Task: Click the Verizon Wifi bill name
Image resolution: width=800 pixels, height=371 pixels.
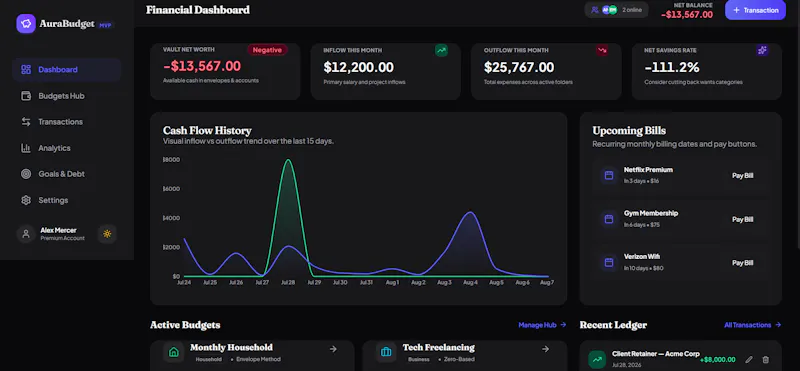Action: click(642, 257)
